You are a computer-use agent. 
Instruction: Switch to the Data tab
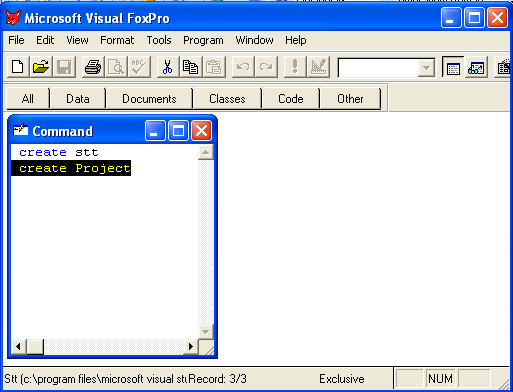[x=78, y=99]
